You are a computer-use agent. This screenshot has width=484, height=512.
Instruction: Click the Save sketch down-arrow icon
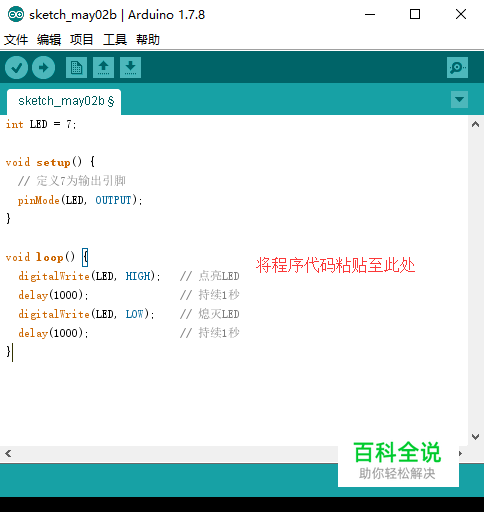point(130,68)
